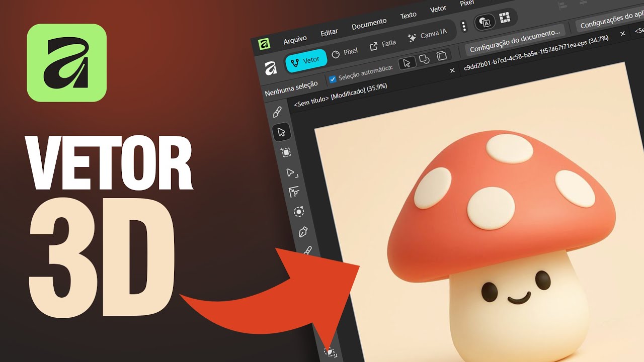This screenshot has width=644, height=362.
Task: Open the Pixel menu in menu bar
Action: pos(466,3)
